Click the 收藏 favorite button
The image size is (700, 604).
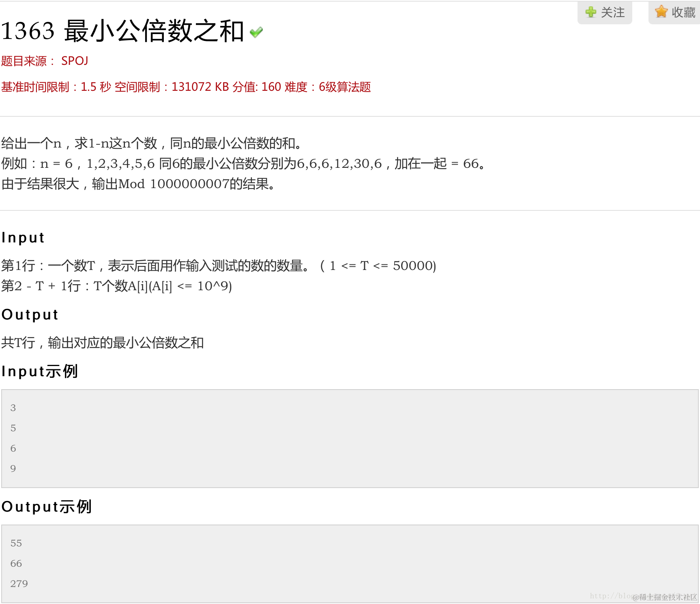(674, 13)
